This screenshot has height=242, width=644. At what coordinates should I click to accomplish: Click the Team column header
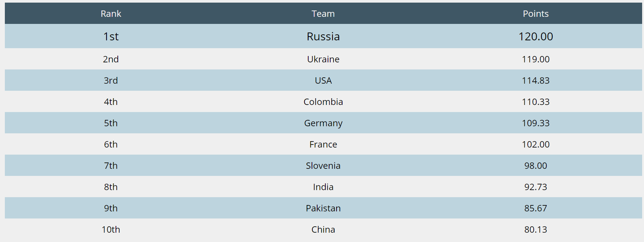coord(323,14)
